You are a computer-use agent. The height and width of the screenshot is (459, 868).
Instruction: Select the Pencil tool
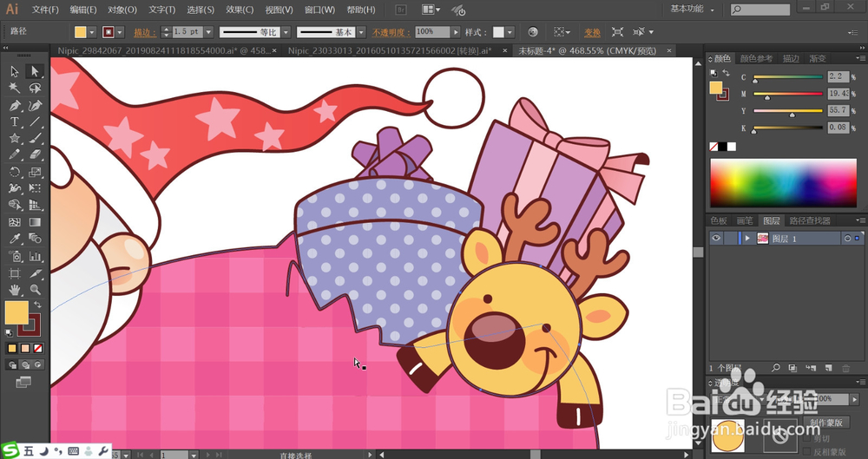tap(15, 155)
